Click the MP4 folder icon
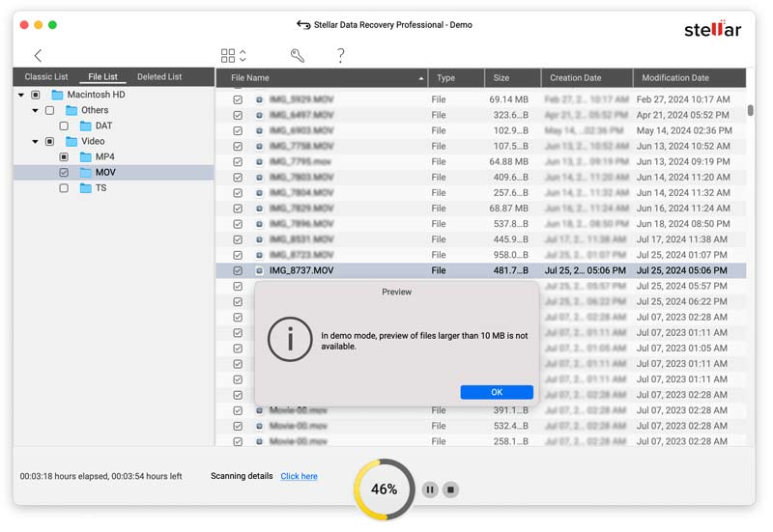This screenshot has width=773, height=532. pos(86,157)
